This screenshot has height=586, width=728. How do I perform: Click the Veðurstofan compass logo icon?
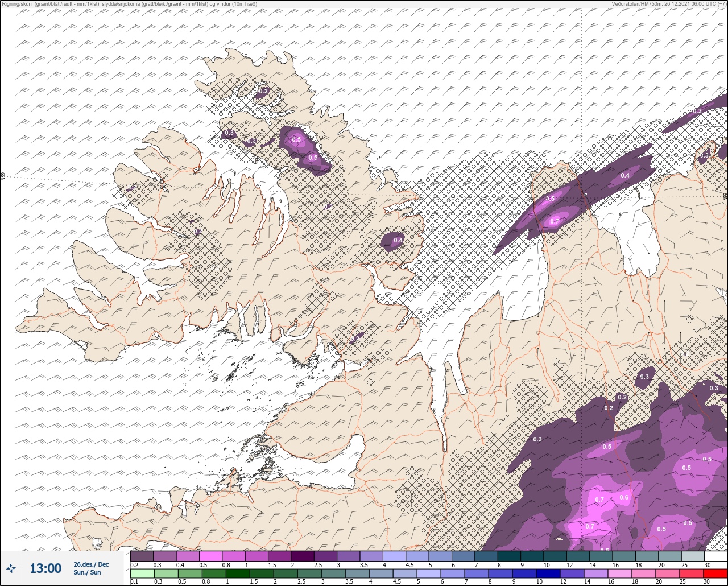tap(11, 568)
